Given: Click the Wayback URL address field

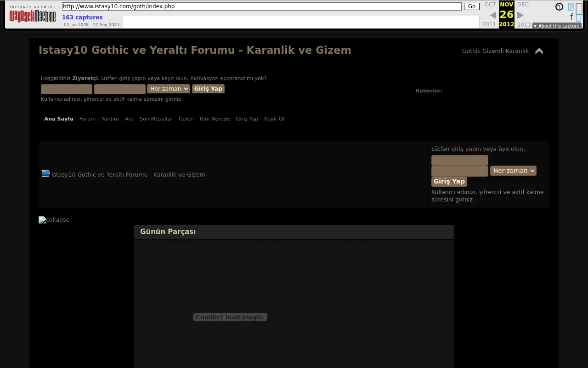Looking at the screenshot, I should pos(261,6).
